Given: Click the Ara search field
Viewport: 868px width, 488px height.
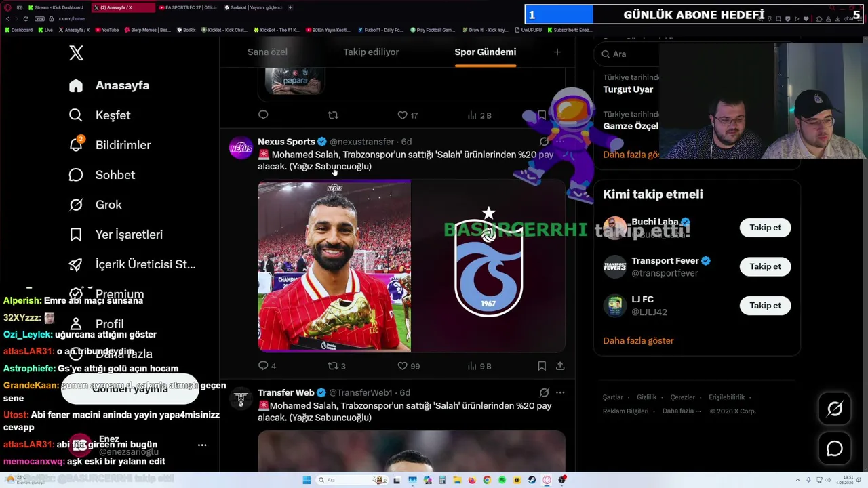Looking at the screenshot, I should pos(627,54).
